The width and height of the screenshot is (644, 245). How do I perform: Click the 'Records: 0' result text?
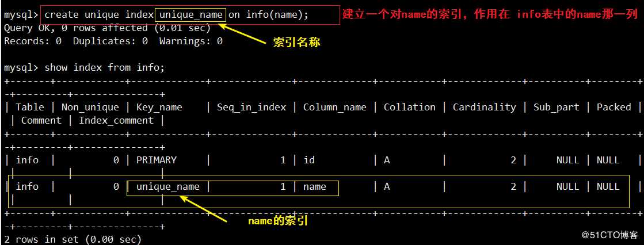pyautogui.click(x=32, y=41)
